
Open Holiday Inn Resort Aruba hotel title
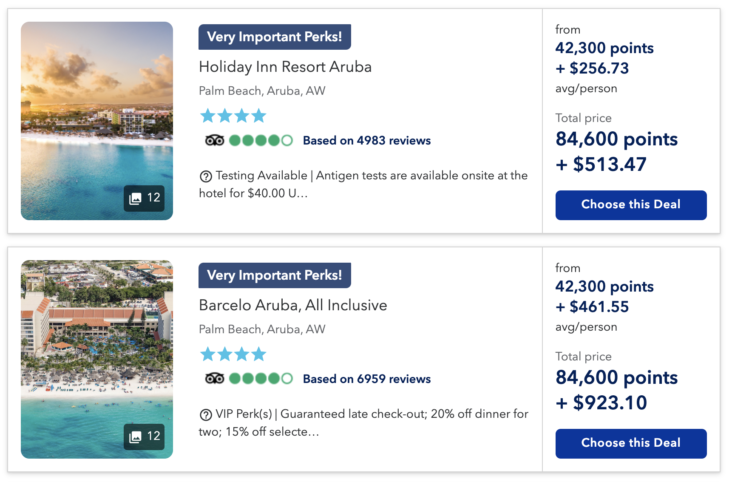[285, 67]
